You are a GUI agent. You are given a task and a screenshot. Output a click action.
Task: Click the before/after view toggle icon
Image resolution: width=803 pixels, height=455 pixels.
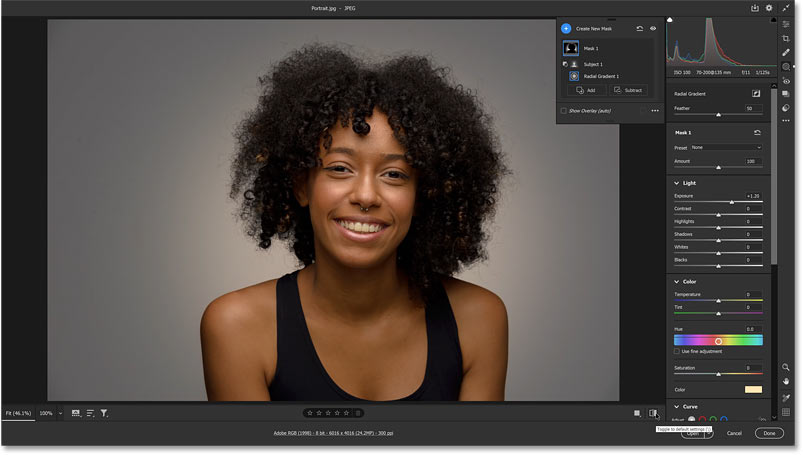(653, 413)
